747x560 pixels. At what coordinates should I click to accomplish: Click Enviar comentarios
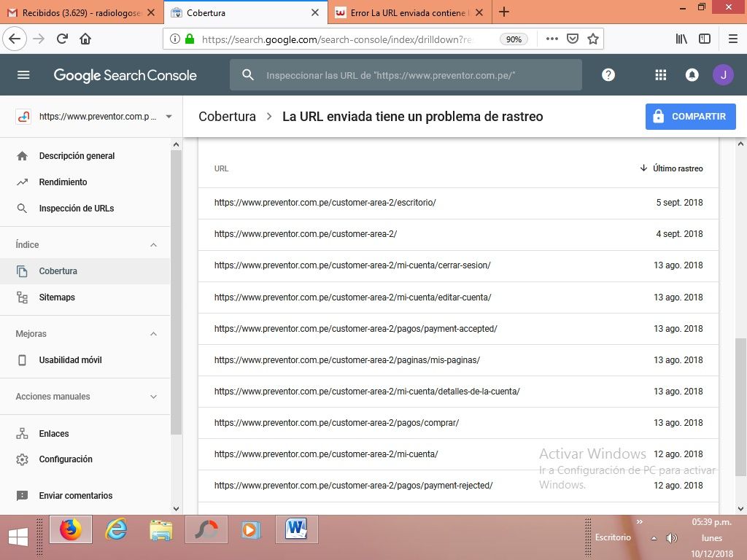point(75,496)
